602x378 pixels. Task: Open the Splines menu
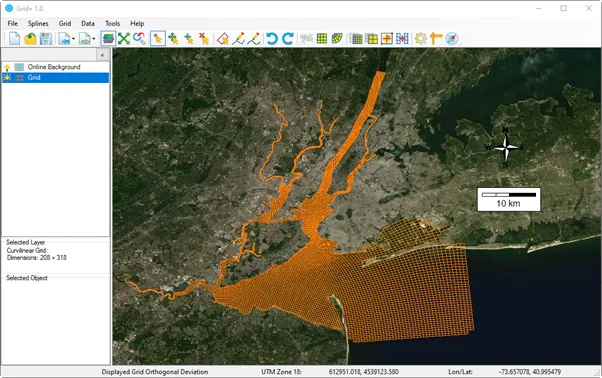(38, 23)
